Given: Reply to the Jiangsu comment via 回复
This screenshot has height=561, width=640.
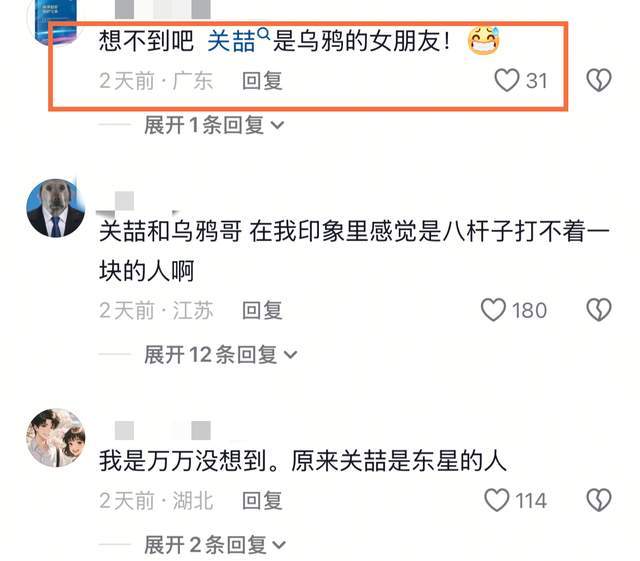Looking at the screenshot, I should point(262,310).
